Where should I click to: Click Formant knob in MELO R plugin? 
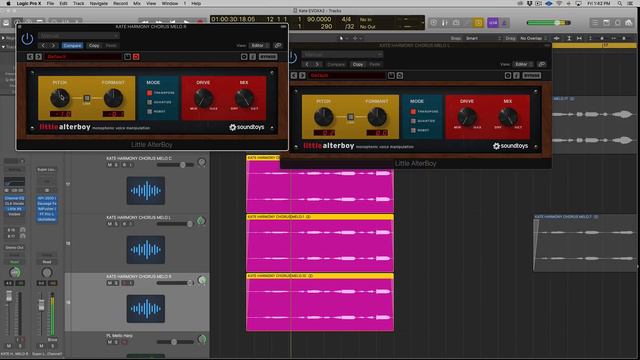tap(113, 98)
